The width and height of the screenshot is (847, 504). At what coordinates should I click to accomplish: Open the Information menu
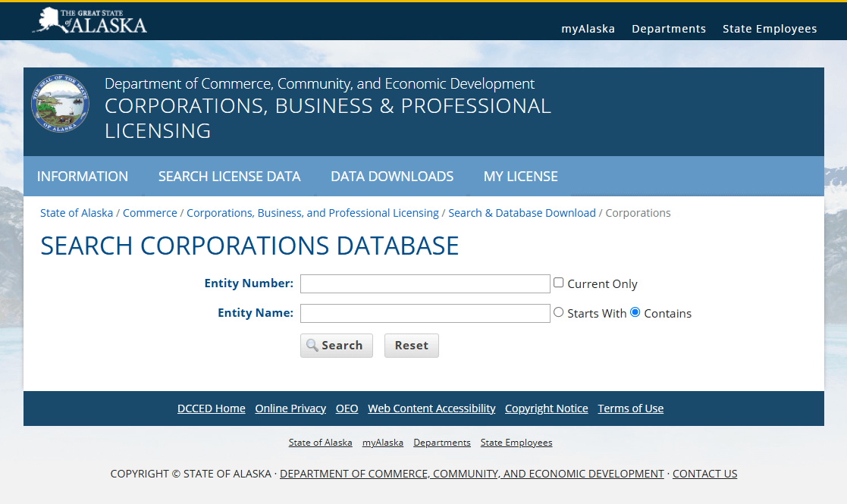click(x=83, y=177)
